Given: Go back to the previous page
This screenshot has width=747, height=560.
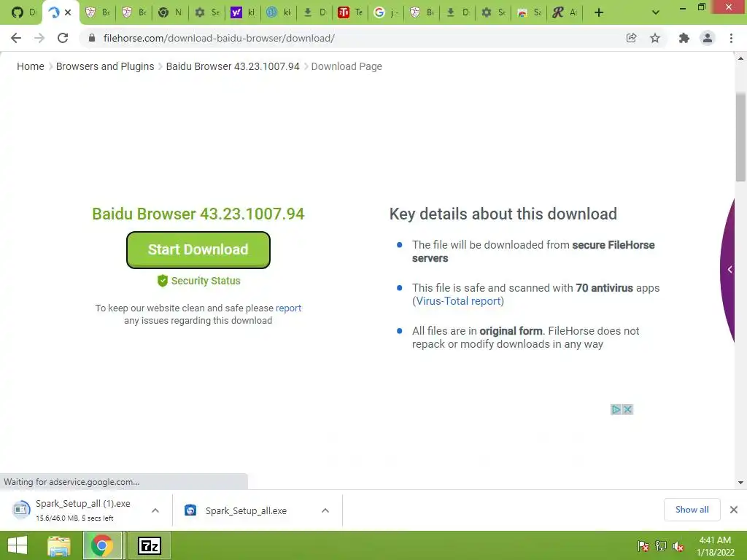Looking at the screenshot, I should [16, 38].
